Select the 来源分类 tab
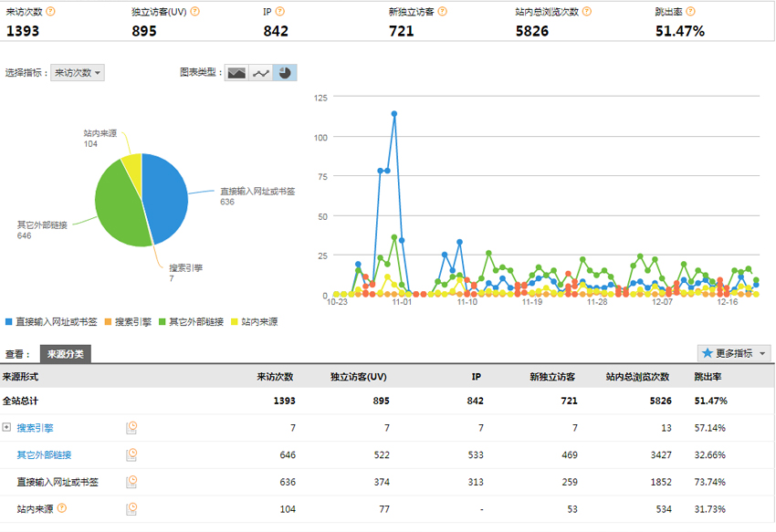The width and height of the screenshot is (776, 532). point(65,354)
